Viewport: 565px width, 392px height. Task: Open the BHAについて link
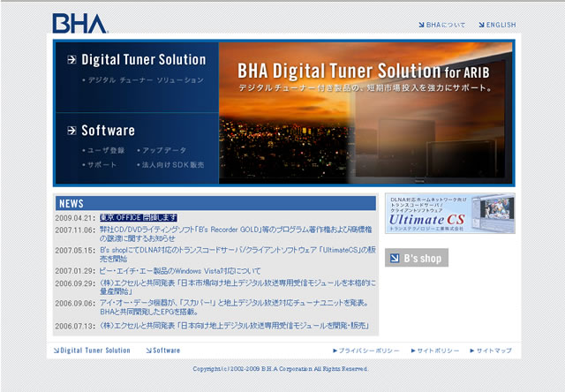441,25
